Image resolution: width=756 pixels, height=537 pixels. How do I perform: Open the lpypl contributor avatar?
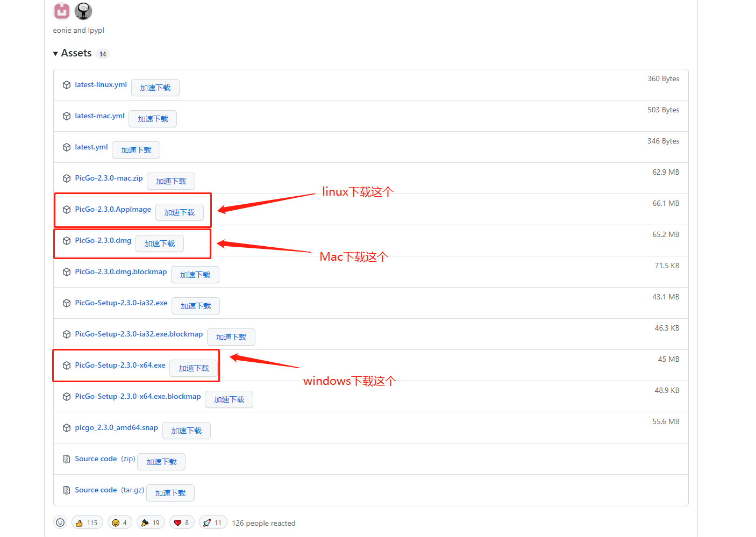coord(83,11)
